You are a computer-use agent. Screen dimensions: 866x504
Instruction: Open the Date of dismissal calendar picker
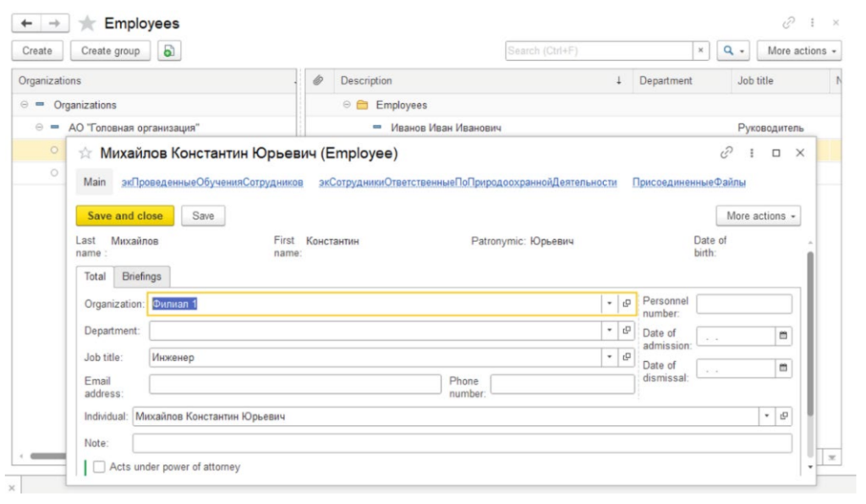pyautogui.click(x=783, y=369)
